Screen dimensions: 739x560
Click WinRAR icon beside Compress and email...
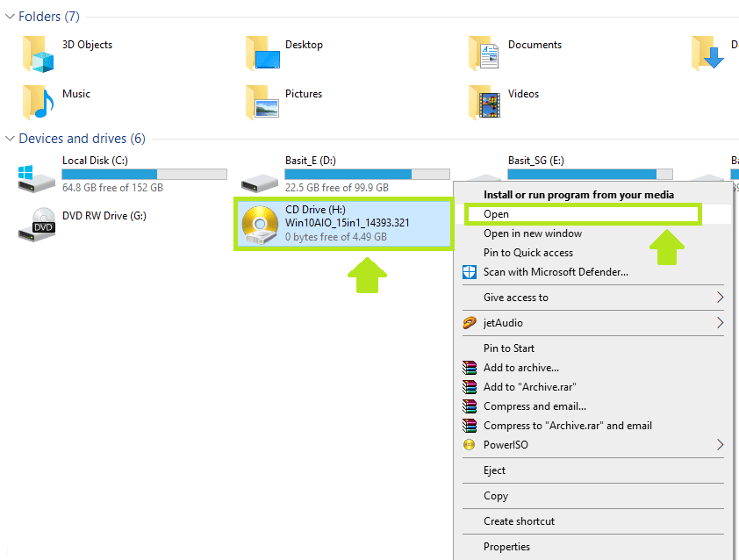(x=470, y=406)
